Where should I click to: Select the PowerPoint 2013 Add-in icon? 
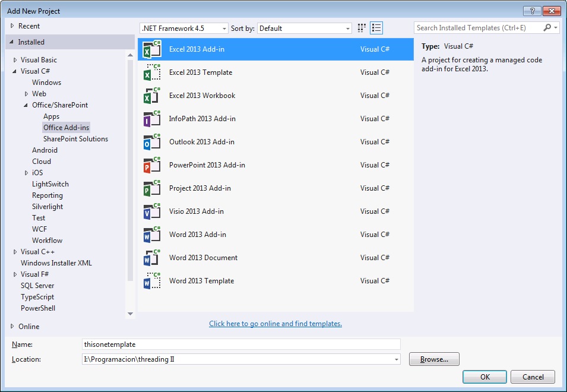152,165
